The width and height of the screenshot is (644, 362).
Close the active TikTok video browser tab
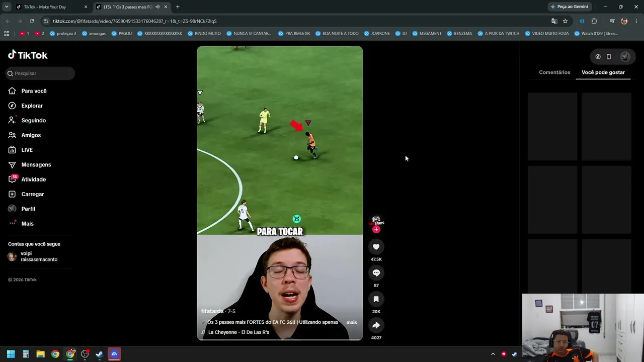(166, 7)
